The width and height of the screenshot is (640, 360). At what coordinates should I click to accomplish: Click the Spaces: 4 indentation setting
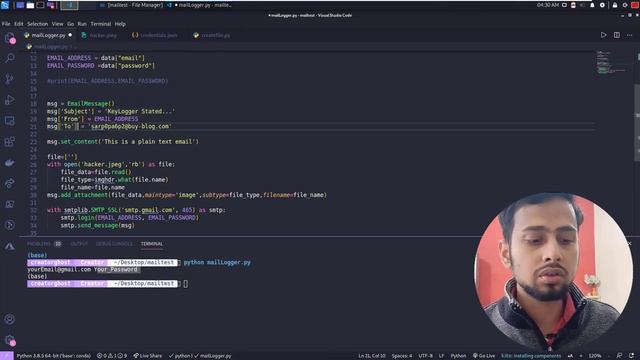[402, 356]
